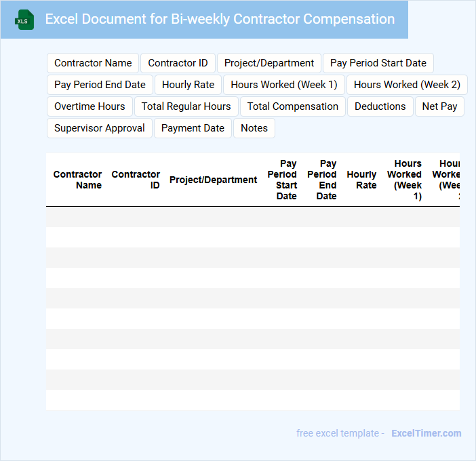Viewport: 476px width, 461px height.
Task: Select the Contractor ID tag
Action: point(178,63)
